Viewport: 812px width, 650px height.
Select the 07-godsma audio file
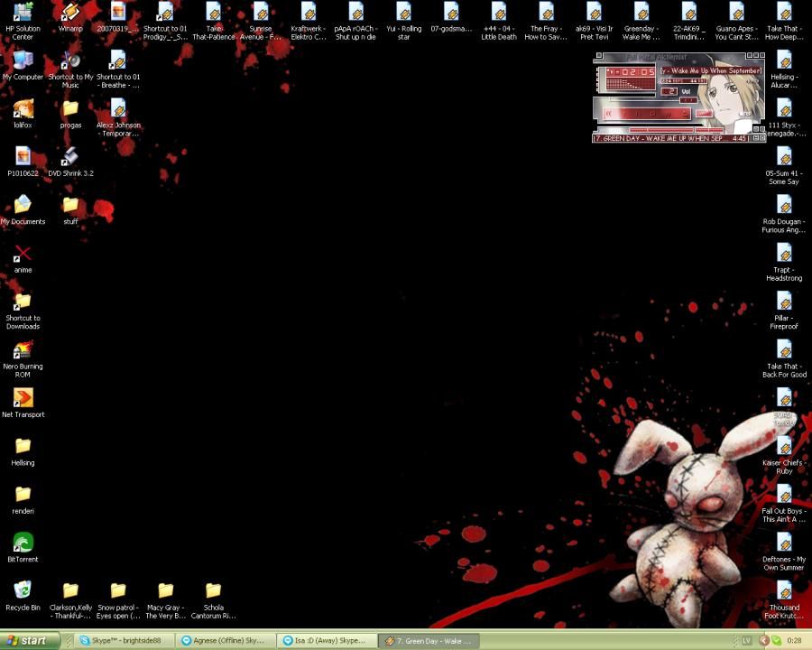click(451, 18)
